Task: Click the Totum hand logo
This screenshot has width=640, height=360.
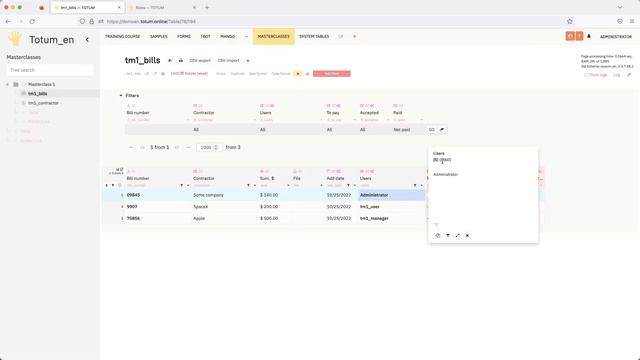Action: [15, 39]
